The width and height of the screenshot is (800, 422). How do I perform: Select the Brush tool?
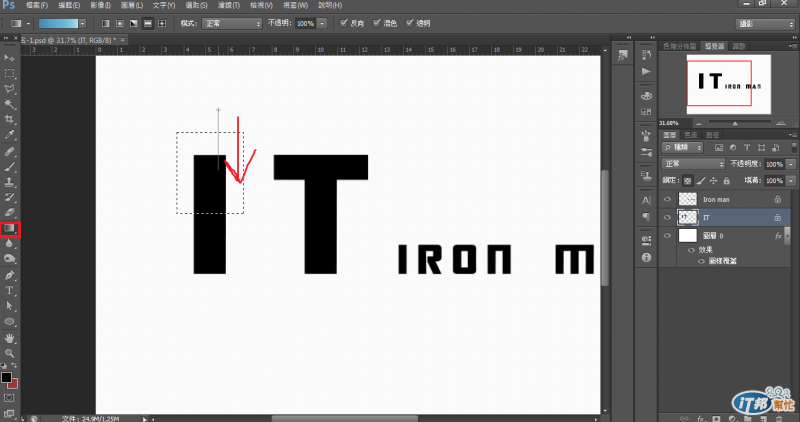point(9,167)
